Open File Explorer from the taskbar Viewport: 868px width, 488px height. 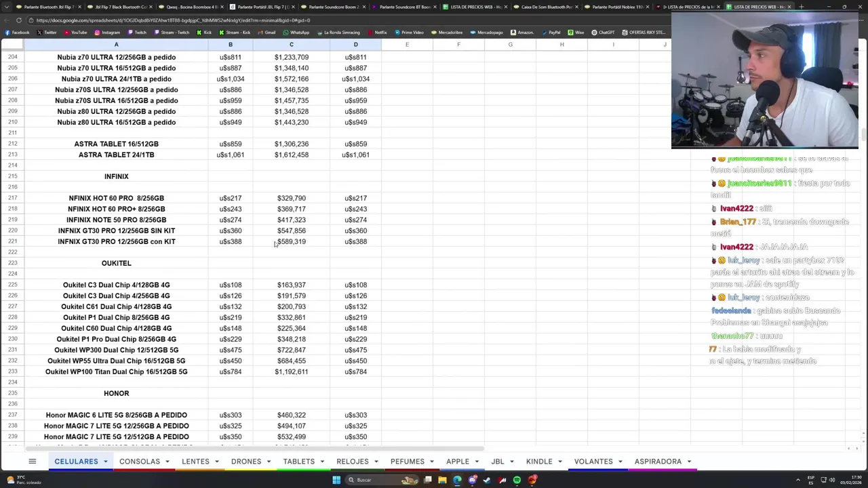(442, 480)
